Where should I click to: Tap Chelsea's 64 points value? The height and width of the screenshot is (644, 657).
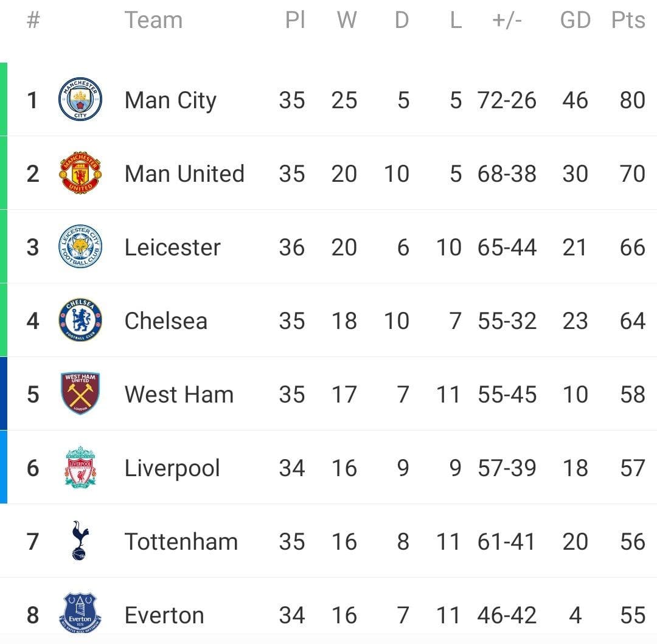632,321
